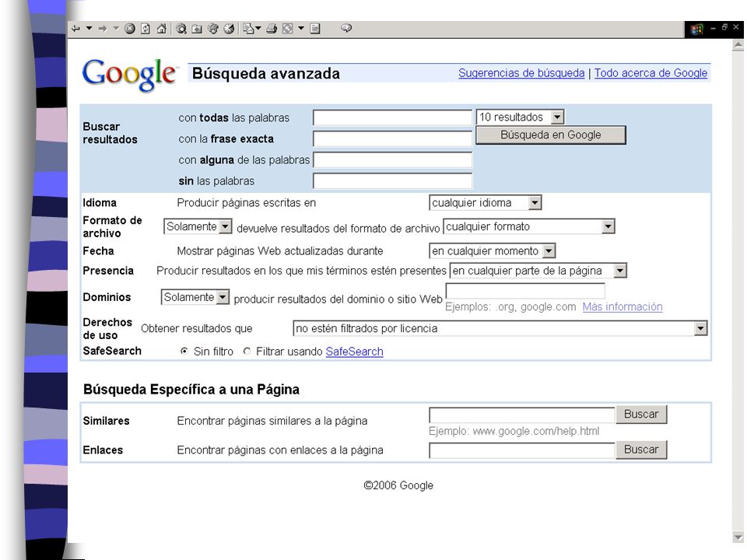Refresh the page using the Refresh icon
This screenshot has width=747, height=560.
[x=146, y=29]
